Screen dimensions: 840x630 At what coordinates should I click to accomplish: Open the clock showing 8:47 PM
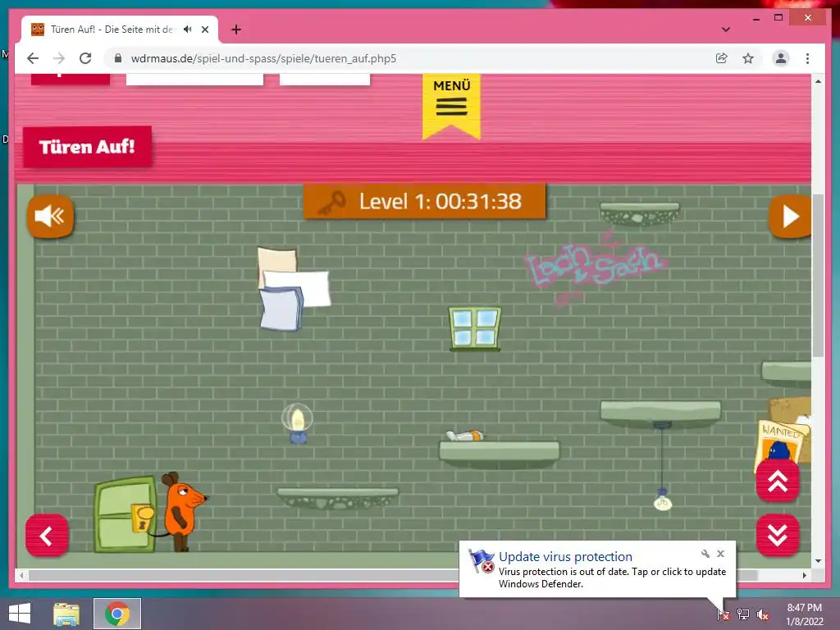(x=804, y=614)
